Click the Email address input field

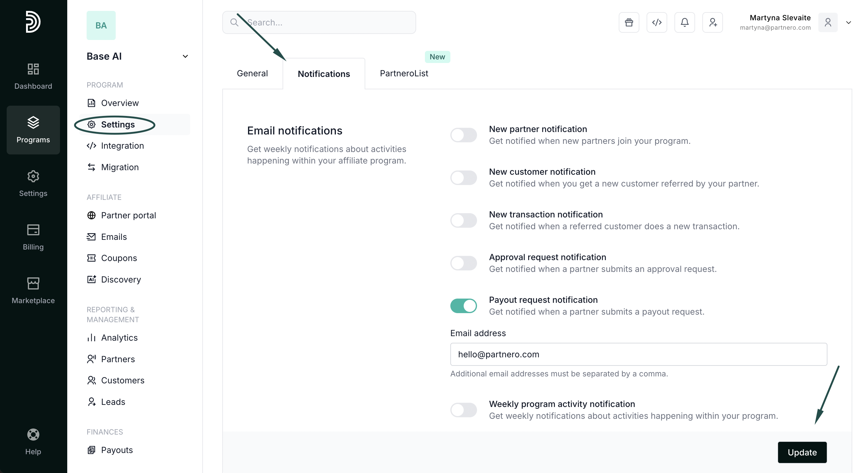(638, 354)
